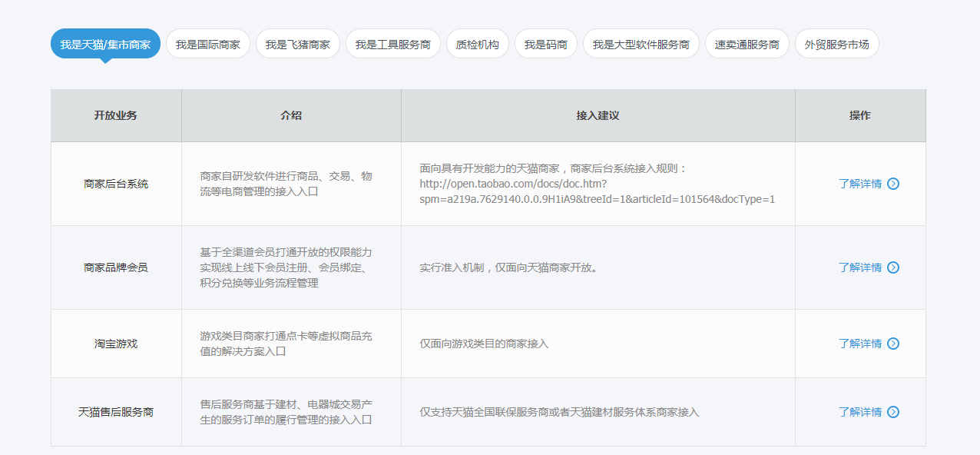980x455 pixels.
Task: Open 了解详情 link for 天猫售后服务商
Action: coord(860,412)
